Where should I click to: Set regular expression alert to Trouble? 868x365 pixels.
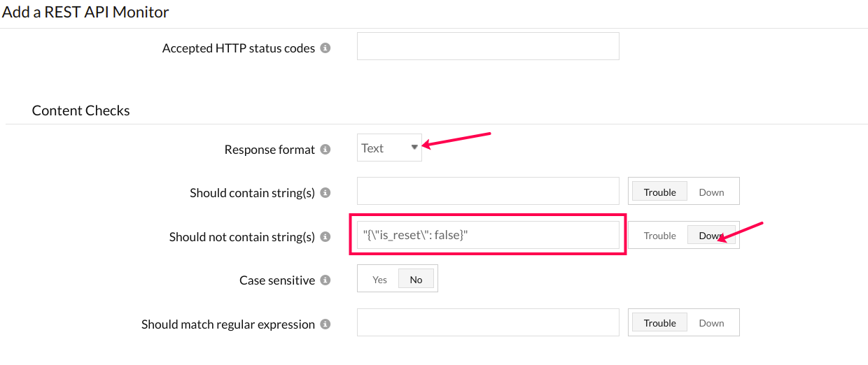tap(659, 323)
